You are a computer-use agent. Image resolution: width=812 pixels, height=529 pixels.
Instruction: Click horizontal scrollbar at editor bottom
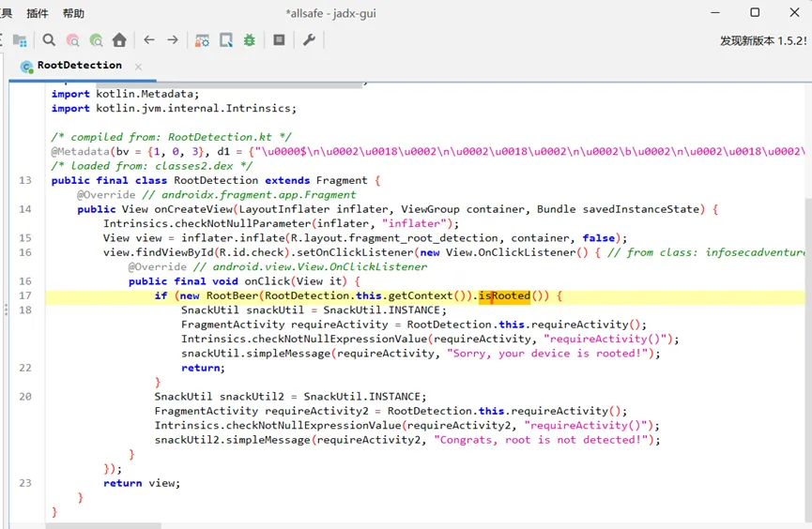(x=103, y=526)
